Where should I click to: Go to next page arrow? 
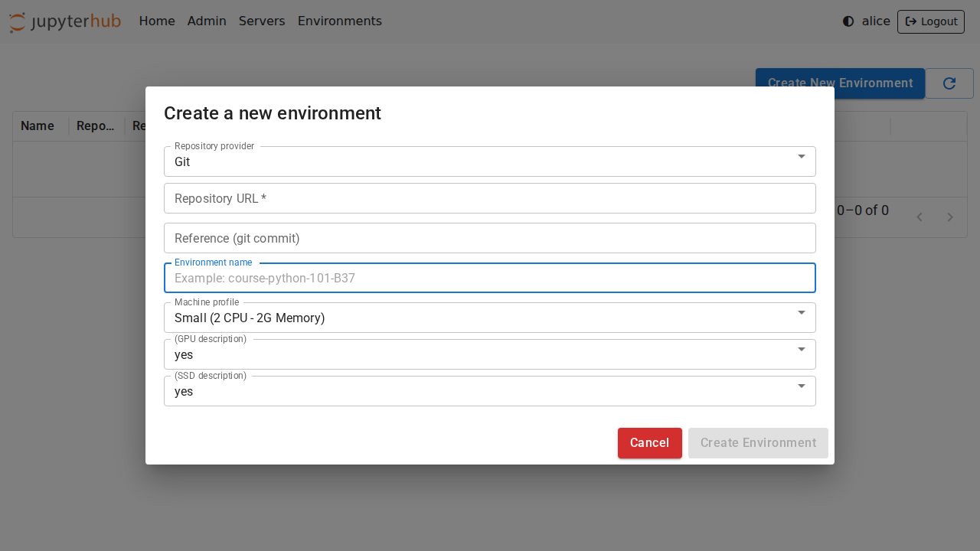(x=950, y=217)
